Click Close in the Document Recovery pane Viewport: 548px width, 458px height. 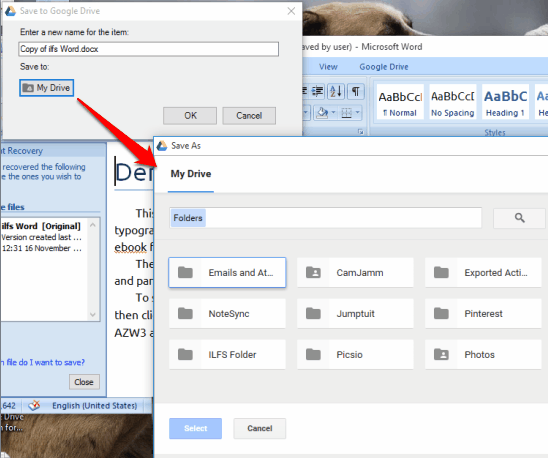[84, 382]
